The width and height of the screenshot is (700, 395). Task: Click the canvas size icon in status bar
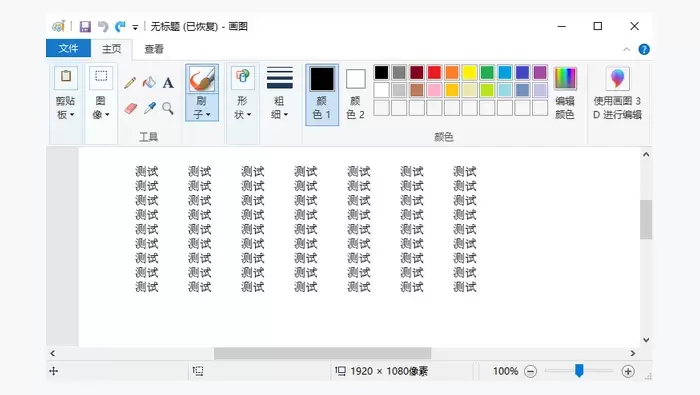point(341,370)
